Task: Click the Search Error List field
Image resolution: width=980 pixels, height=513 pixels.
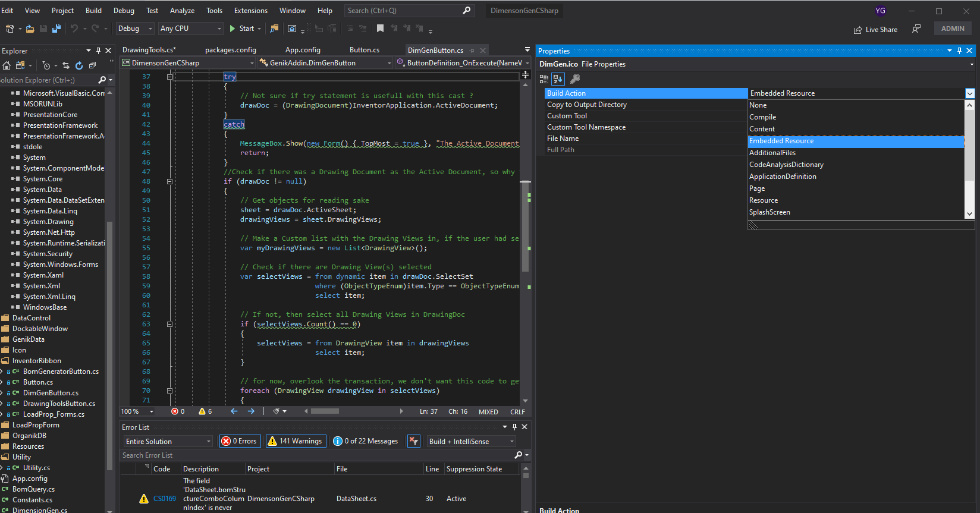Action: (317, 455)
